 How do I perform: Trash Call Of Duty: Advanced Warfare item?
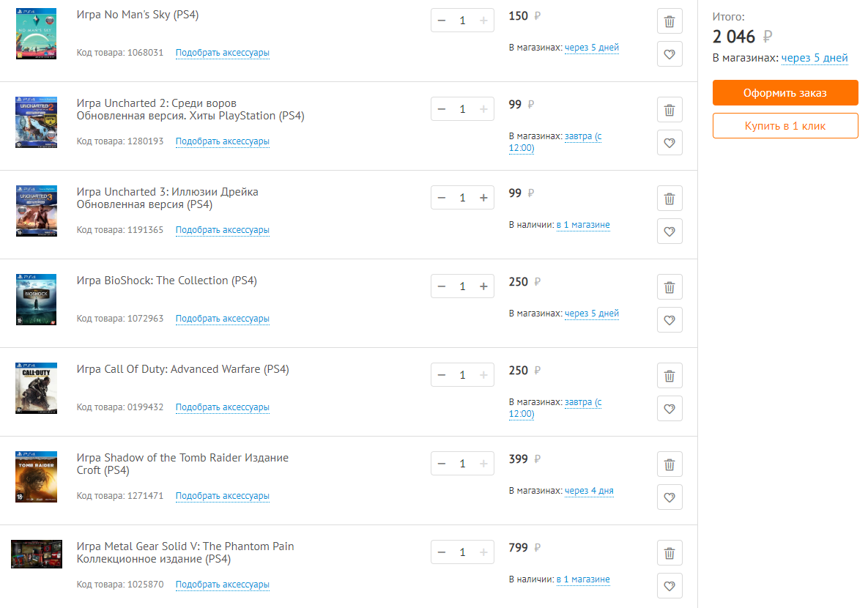tap(669, 376)
